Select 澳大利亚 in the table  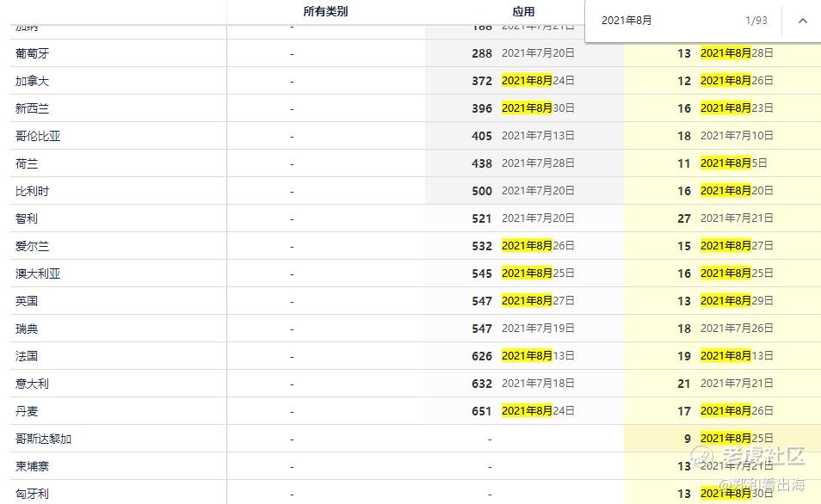click(38, 274)
